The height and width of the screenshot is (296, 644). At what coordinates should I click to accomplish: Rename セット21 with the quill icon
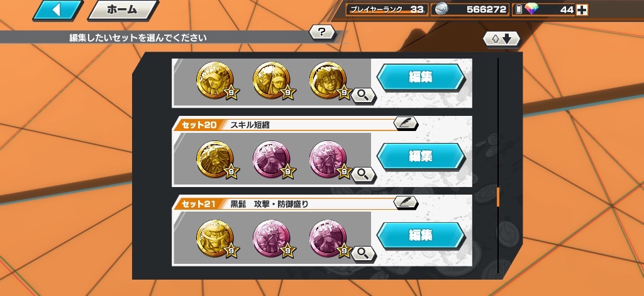pyautogui.click(x=406, y=202)
